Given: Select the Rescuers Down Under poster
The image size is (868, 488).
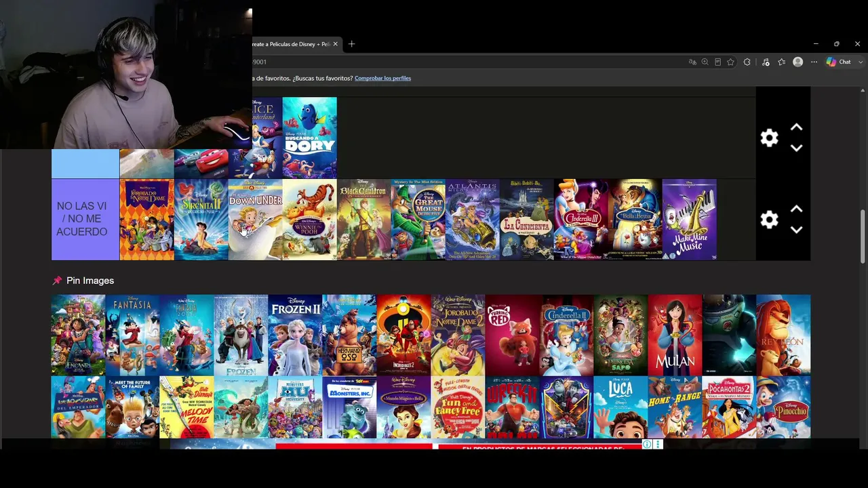Looking at the screenshot, I should coord(255,220).
